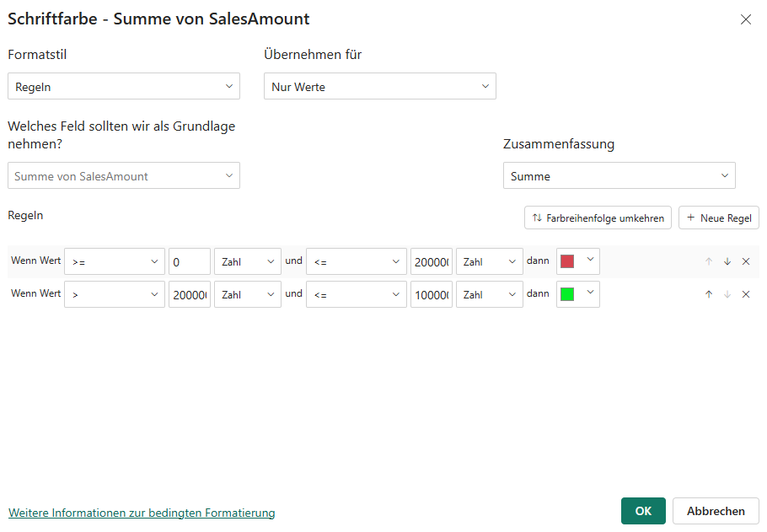Click the value field containing 0
The height and width of the screenshot is (532, 767).
[x=189, y=261]
